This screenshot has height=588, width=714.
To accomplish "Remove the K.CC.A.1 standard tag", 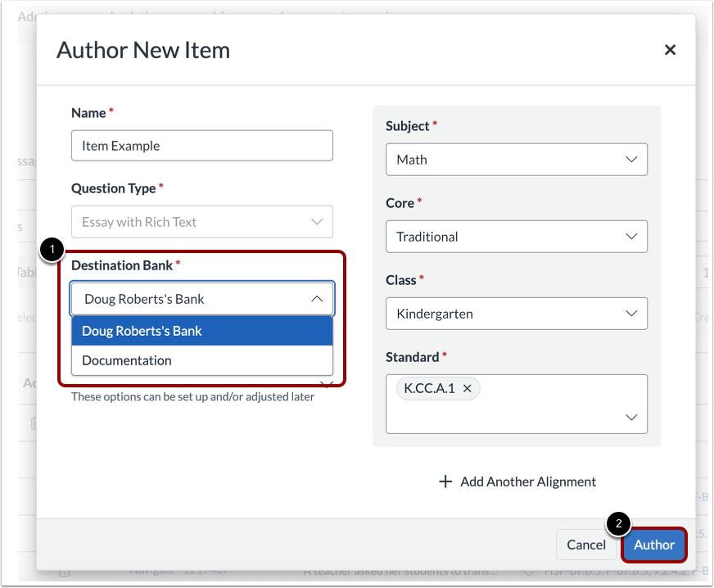I will point(468,388).
